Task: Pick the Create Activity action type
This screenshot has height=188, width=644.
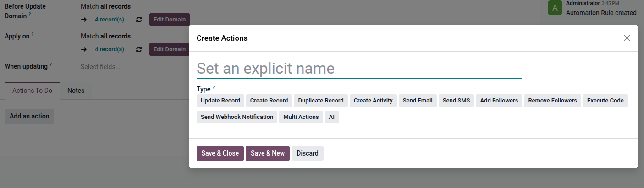Action: click(373, 101)
